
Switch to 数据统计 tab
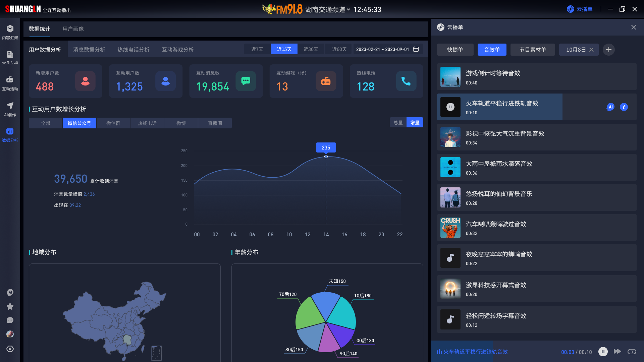pos(40,29)
